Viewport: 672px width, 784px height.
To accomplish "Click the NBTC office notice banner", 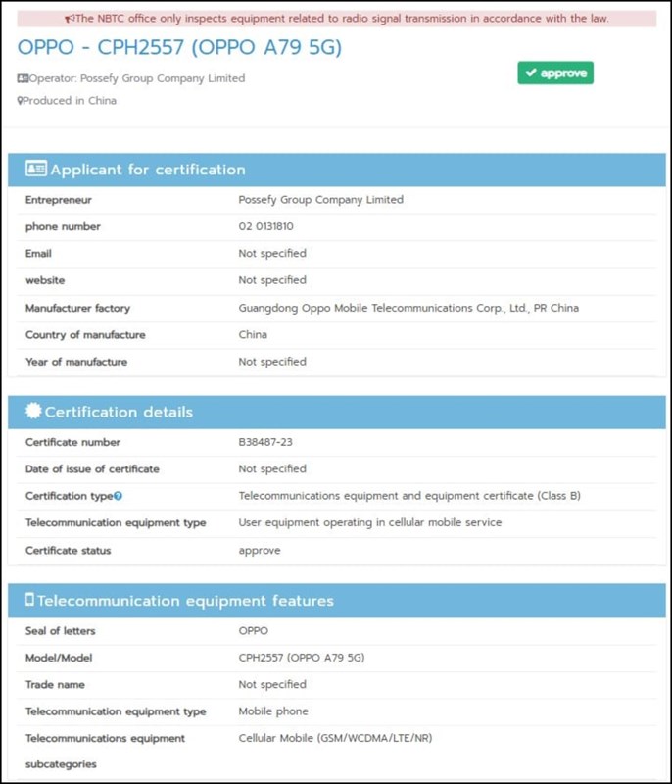I will (x=336, y=19).
